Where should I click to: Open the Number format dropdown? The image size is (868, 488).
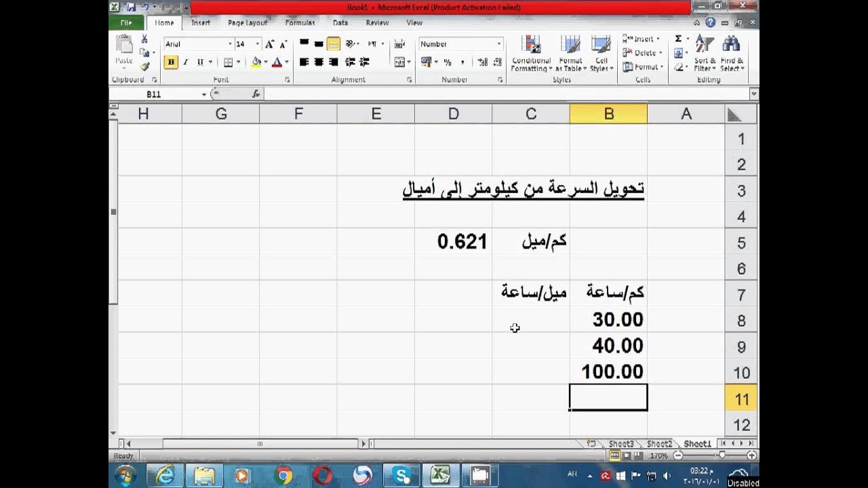tap(499, 44)
